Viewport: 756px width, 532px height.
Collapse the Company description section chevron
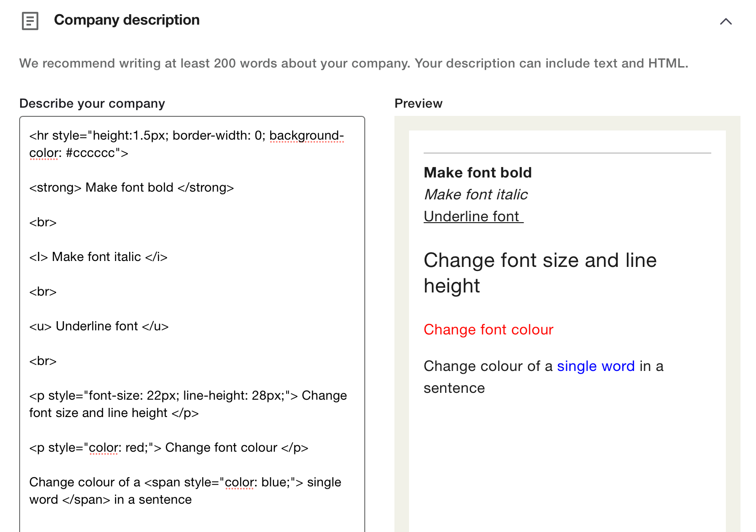(x=725, y=21)
